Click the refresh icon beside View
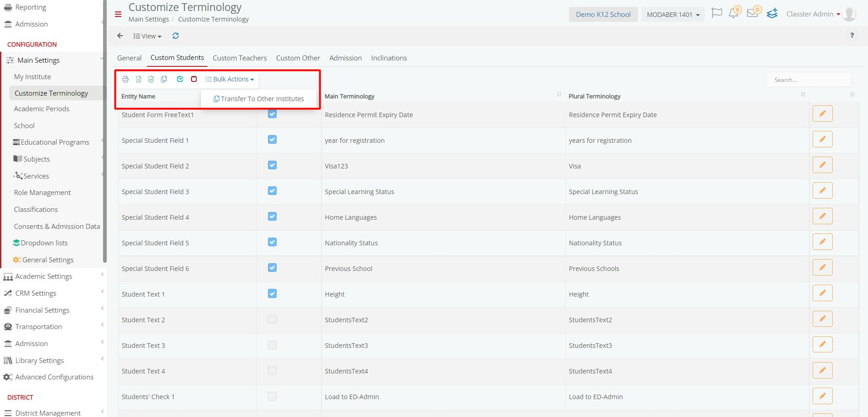 pos(175,36)
